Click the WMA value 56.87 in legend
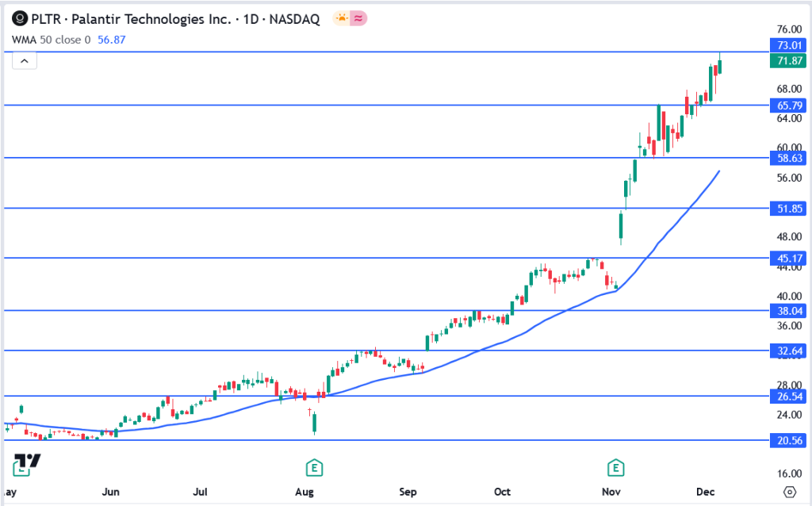This screenshot has height=506, width=812. pos(112,40)
